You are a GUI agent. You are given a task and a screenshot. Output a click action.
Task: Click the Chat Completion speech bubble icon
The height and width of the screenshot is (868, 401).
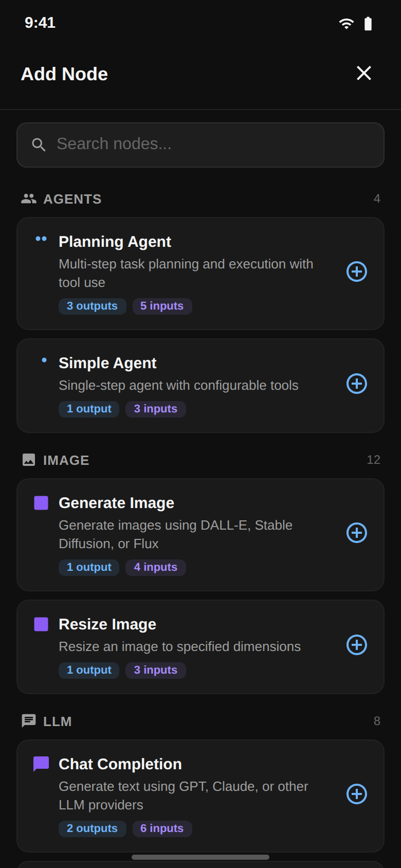click(x=41, y=763)
